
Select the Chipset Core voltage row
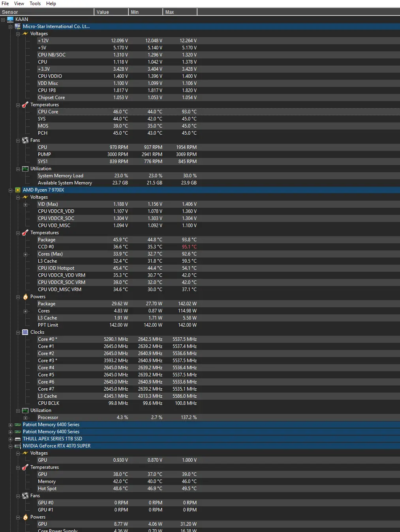pyautogui.click(x=218, y=98)
